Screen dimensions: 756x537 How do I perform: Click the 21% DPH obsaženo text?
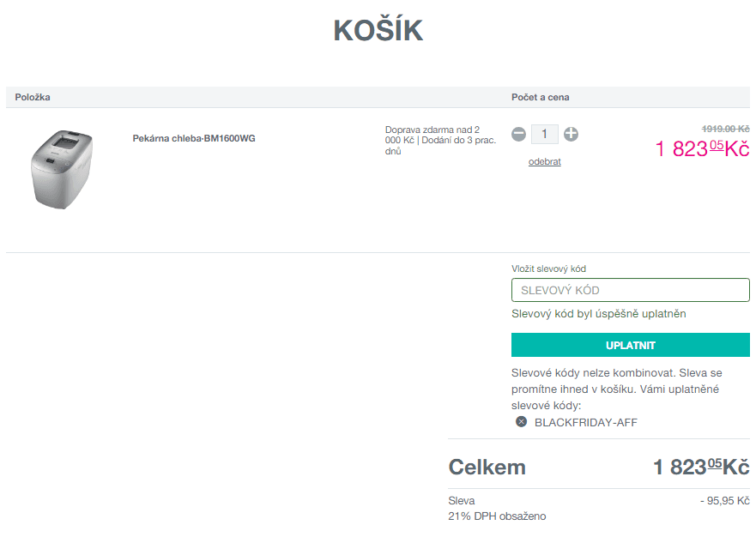493,516
